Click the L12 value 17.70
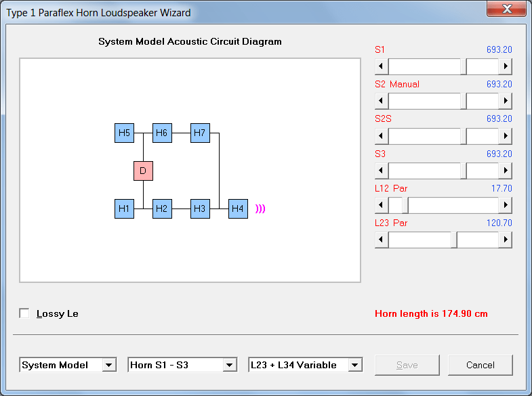The image size is (532, 396). pyautogui.click(x=502, y=188)
